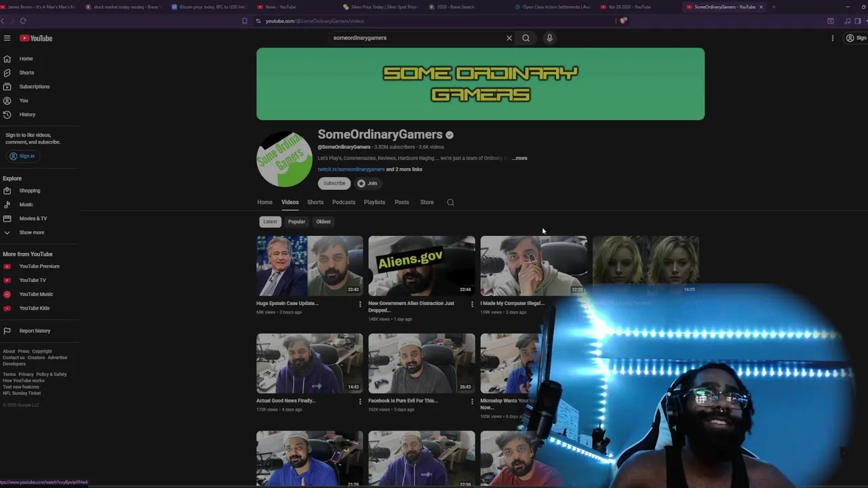Click the Huge Epstein Case Update title text

point(288,303)
